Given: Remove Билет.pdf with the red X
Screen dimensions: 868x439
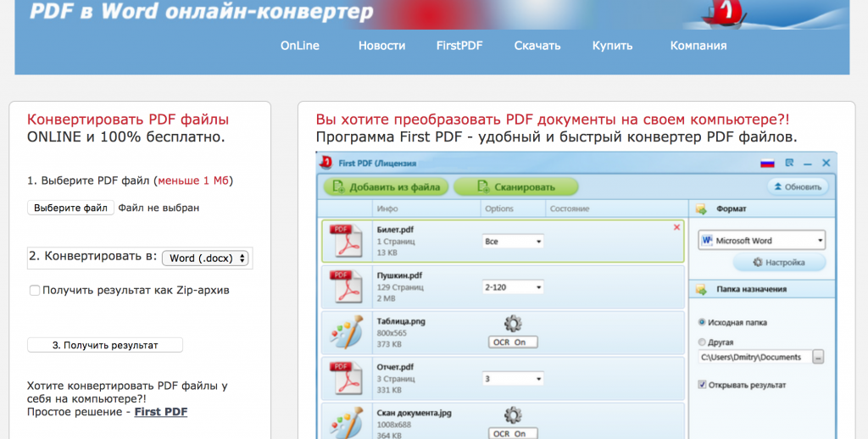Looking at the screenshot, I should point(676,227).
